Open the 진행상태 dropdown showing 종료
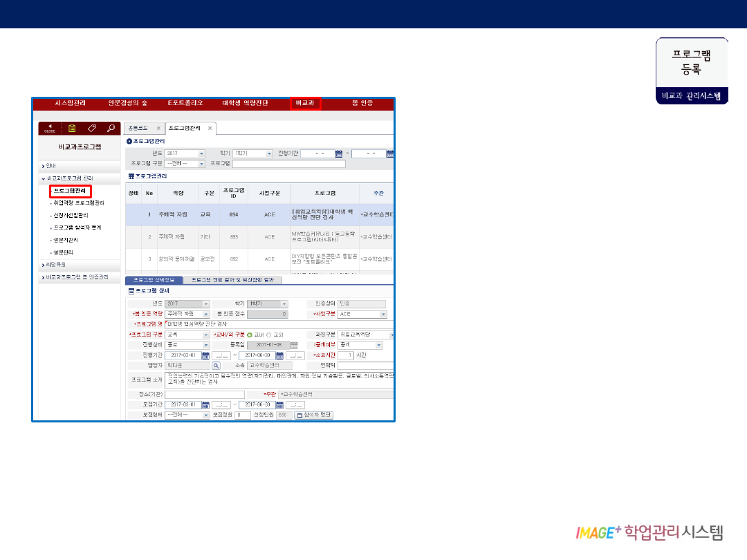The width and height of the screenshot is (747, 560). pos(205,344)
